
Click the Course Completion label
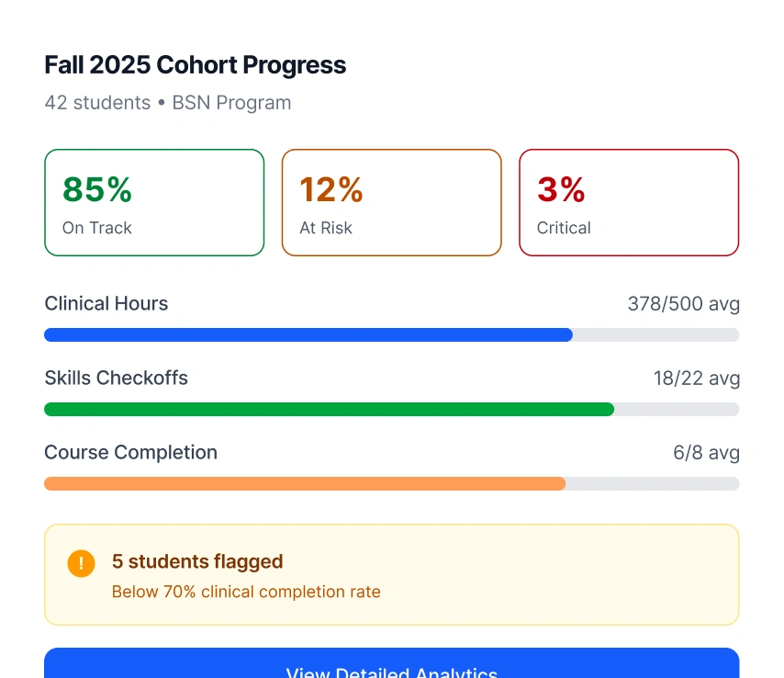[130, 452]
